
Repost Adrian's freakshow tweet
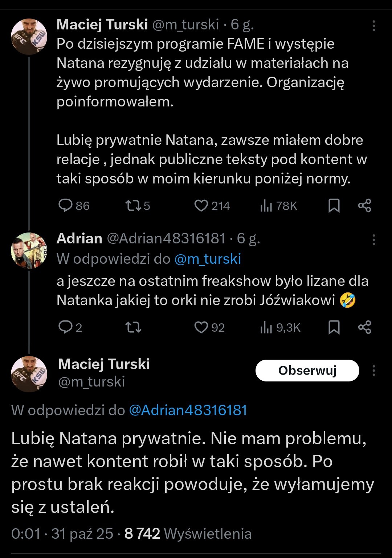pos(133,327)
